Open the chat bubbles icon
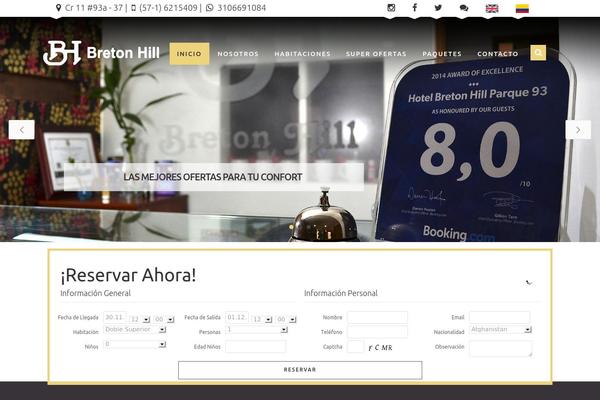 (x=464, y=8)
